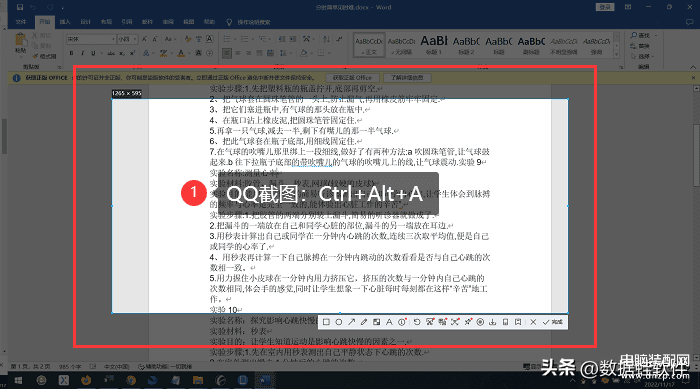Confirm the screenshot with the checkmark 完成 button
The height and width of the screenshot is (389, 700).
click(553, 322)
